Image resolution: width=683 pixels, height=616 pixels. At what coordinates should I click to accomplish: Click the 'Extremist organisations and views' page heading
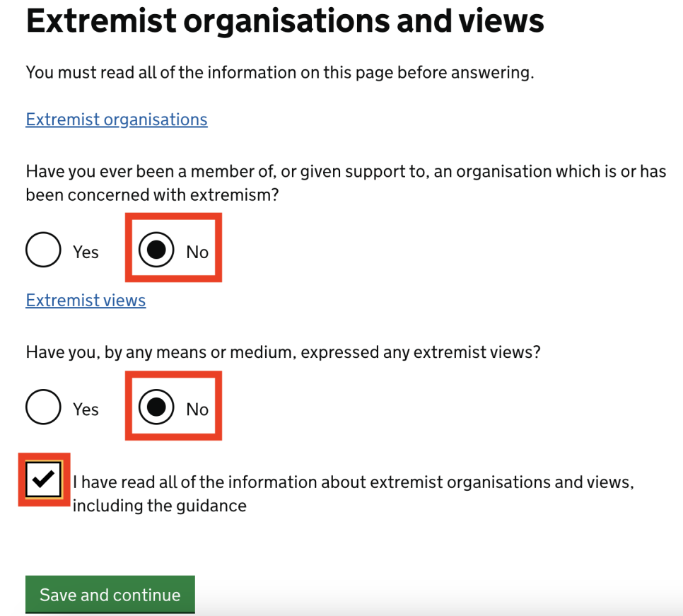(285, 21)
